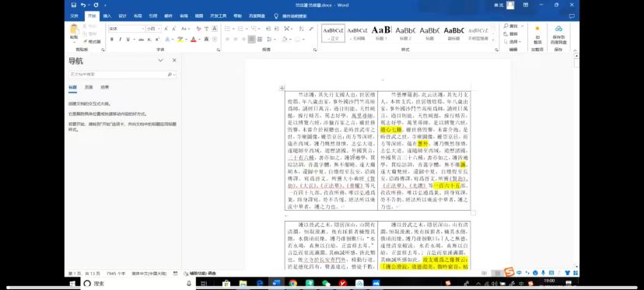Screen dimensions: 644x290
Task: Toggle underline formatting
Action: (128, 40)
